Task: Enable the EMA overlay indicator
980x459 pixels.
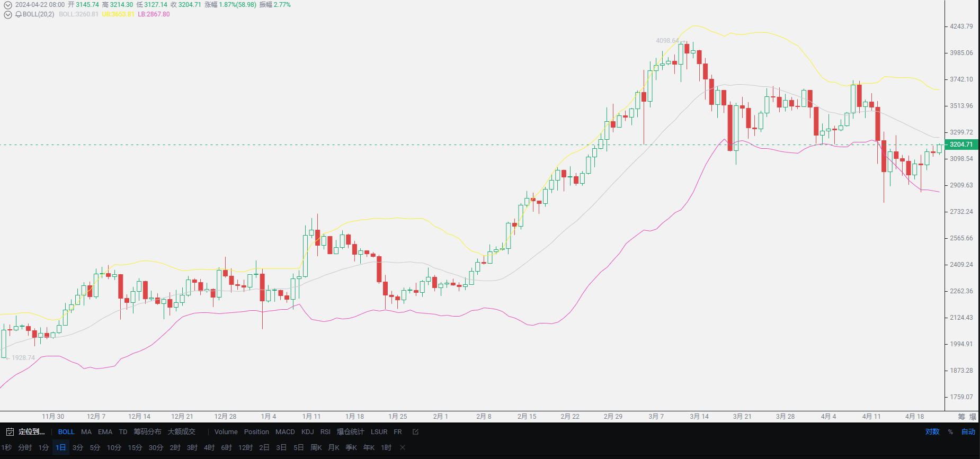Action: click(x=105, y=432)
